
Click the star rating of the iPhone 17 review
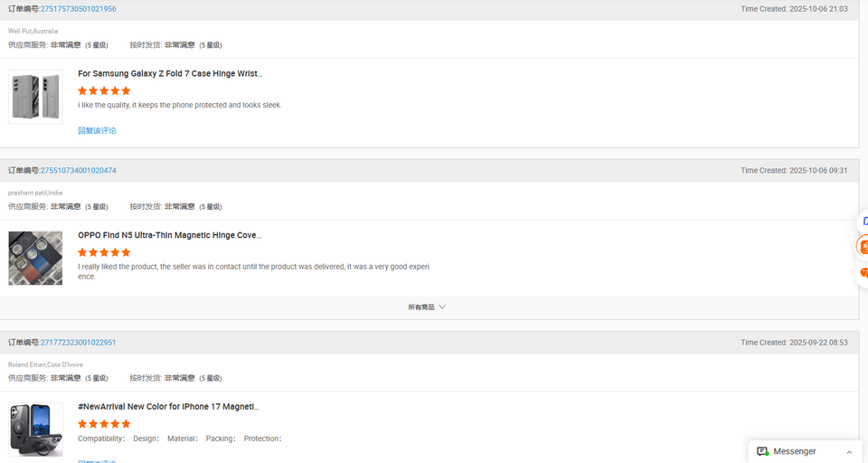pos(104,424)
